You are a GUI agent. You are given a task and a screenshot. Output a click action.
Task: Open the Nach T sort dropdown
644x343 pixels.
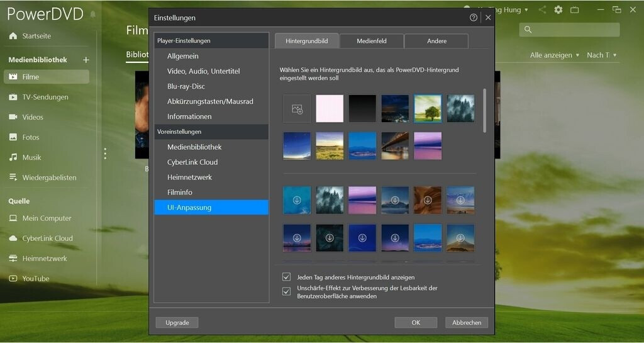(x=602, y=55)
